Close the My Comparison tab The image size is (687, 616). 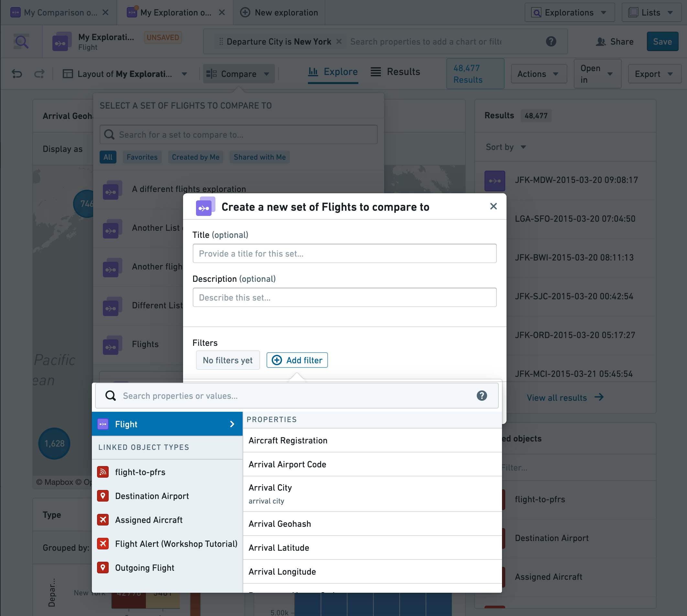point(106,13)
